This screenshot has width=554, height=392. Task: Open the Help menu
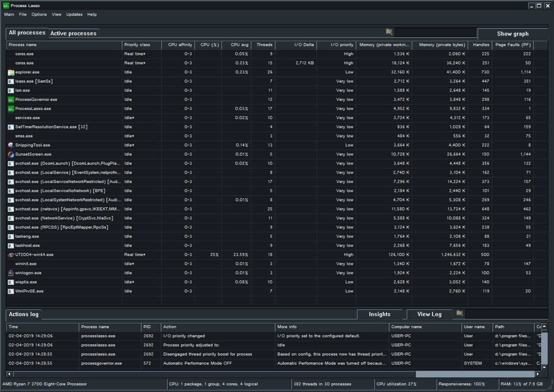[x=92, y=14]
